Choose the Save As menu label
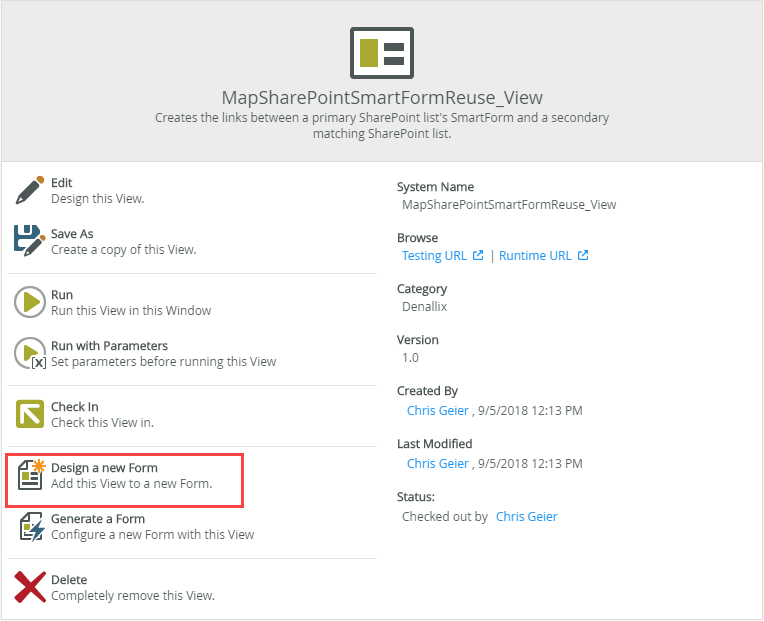764x621 pixels. (x=72, y=234)
